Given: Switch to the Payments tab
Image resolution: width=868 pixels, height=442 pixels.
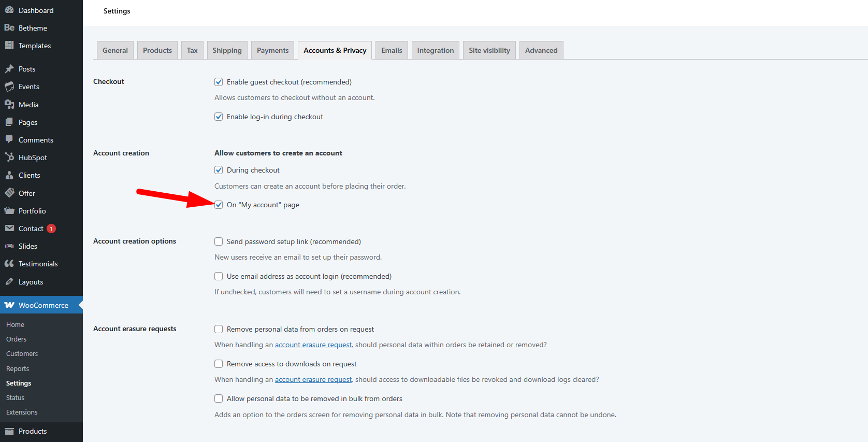Looking at the screenshot, I should tap(272, 50).
